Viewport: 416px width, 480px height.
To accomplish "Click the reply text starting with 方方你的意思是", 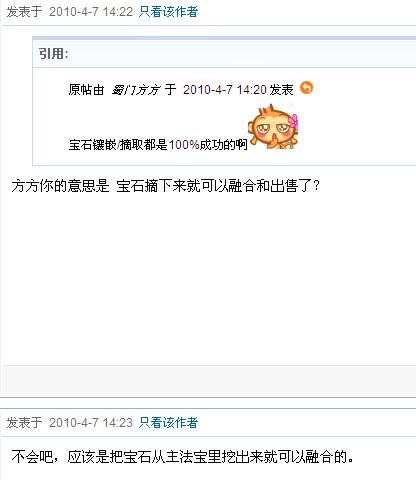I will [165, 186].
